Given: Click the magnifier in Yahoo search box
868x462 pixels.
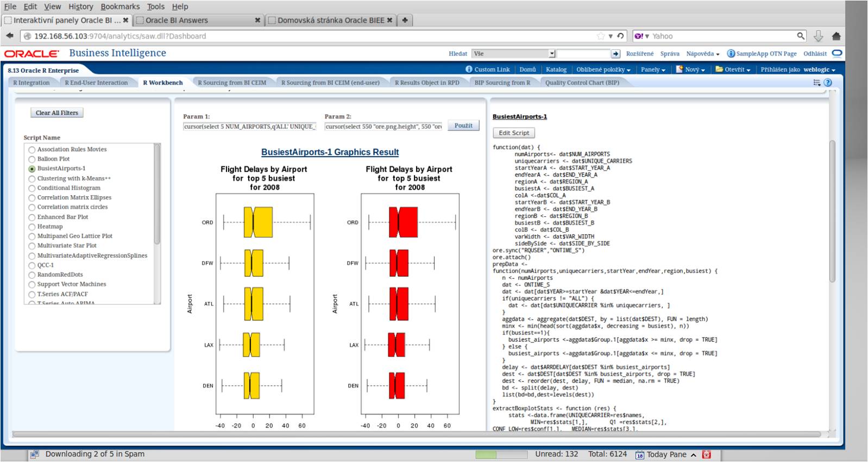Looking at the screenshot, I should click(801, 36).
